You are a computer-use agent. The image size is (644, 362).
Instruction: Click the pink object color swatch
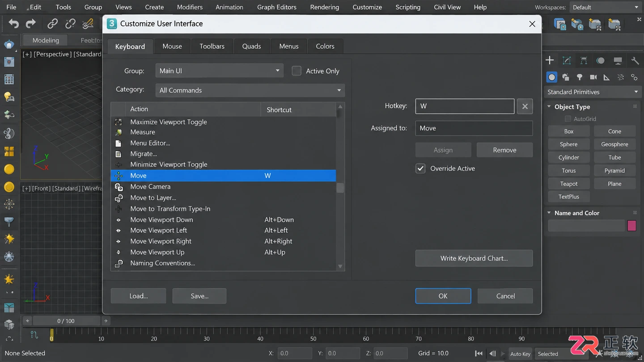click(x=632, y=226)
